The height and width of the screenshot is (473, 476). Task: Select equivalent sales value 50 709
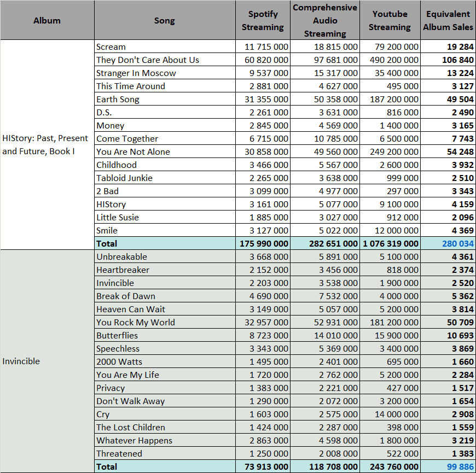(448, 322)
